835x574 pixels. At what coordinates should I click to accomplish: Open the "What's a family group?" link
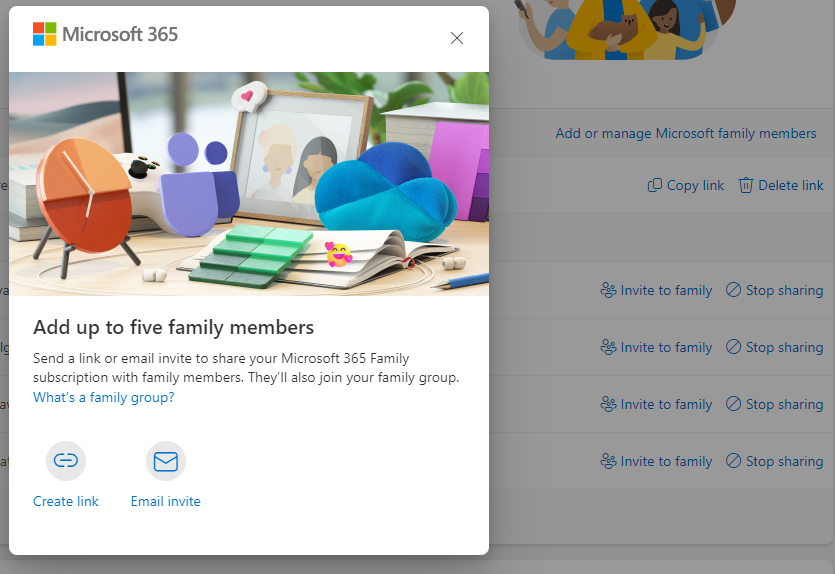[104, 397]
